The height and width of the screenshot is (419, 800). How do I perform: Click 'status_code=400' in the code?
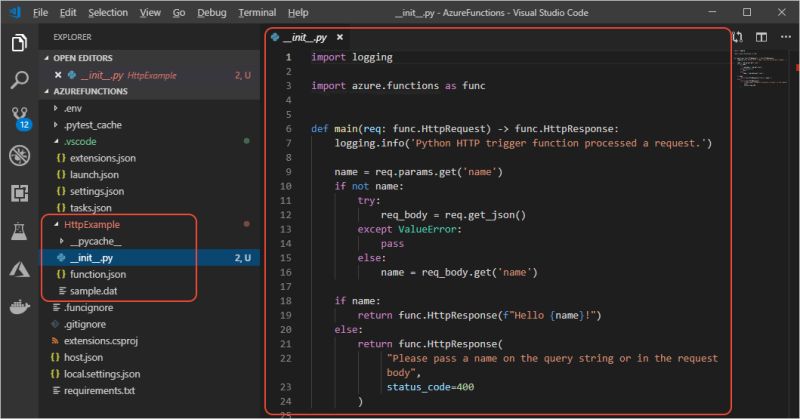coord(430,387)
